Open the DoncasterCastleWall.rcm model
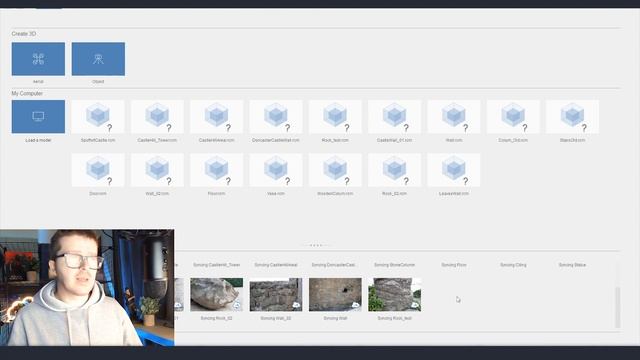Viewport: 640px width, 360px height. point(276,117)
